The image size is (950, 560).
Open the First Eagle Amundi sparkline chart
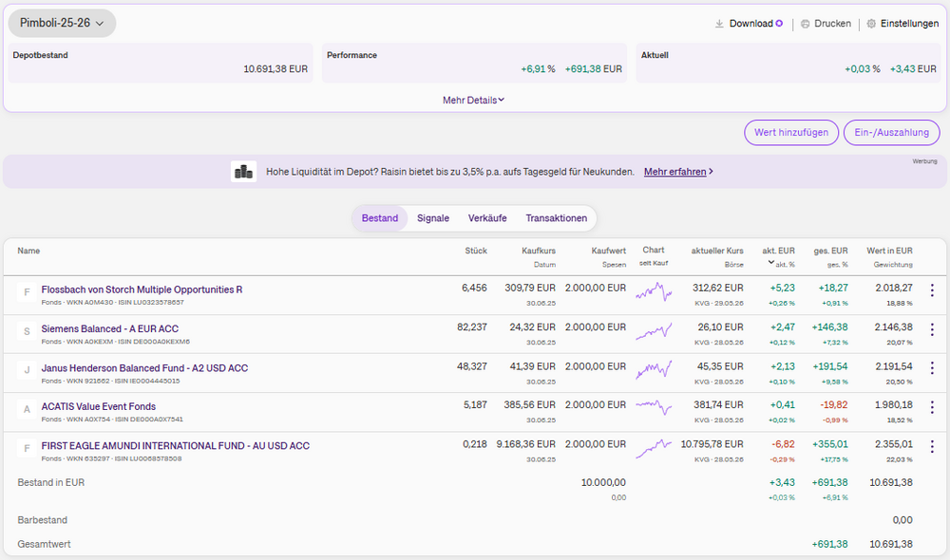(654, 449)
